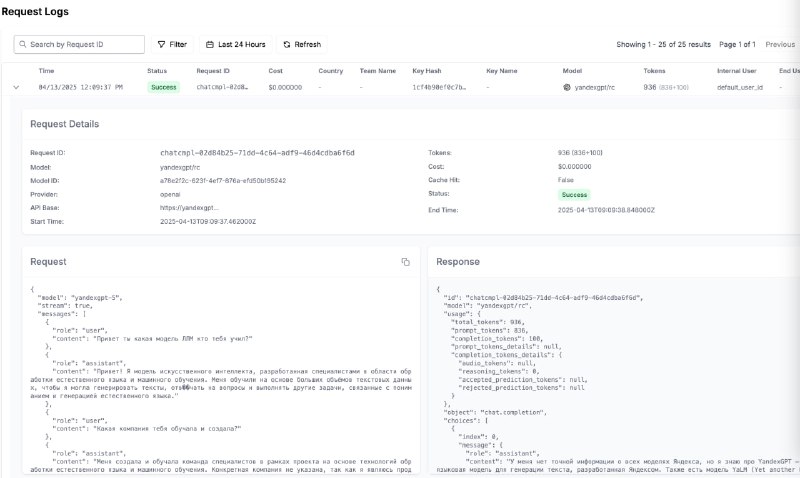Select the Model column header

tap(572, 71)
